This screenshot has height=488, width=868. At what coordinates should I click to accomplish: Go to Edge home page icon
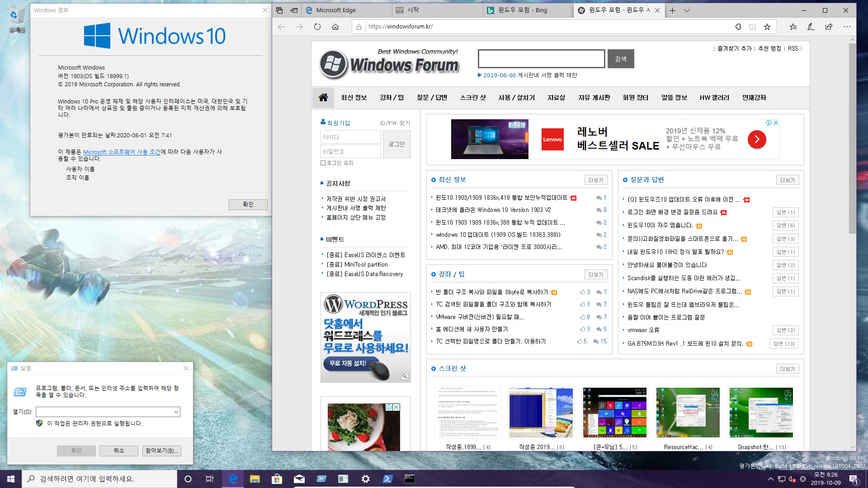tap(335, 27)
